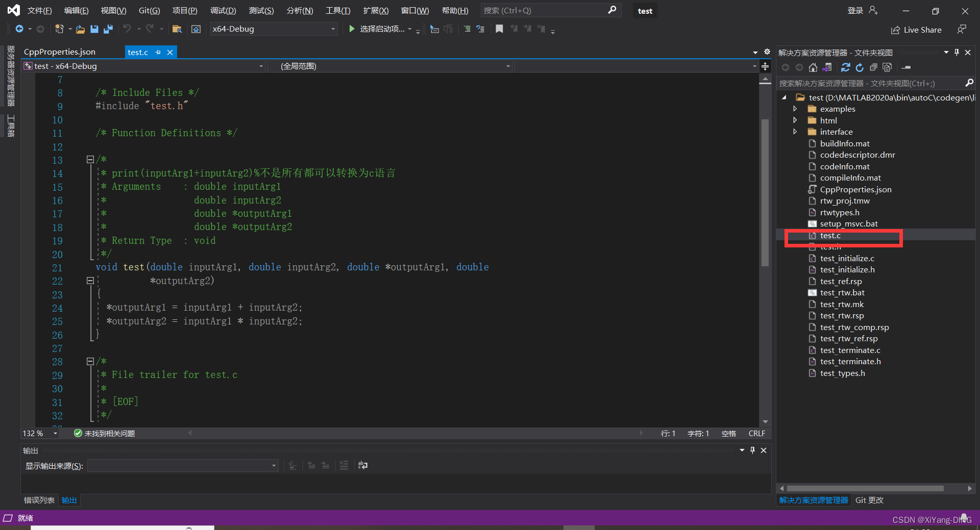Toggle the pin on the test.c editor tab
Screen dimensions: 980x530
(158, 52)
